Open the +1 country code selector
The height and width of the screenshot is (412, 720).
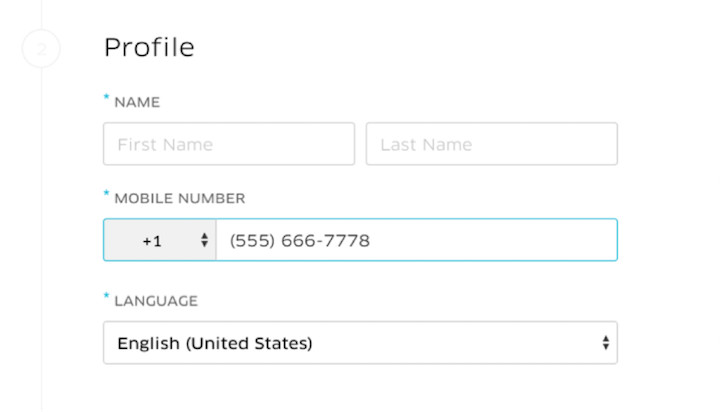tap(160, 240)
